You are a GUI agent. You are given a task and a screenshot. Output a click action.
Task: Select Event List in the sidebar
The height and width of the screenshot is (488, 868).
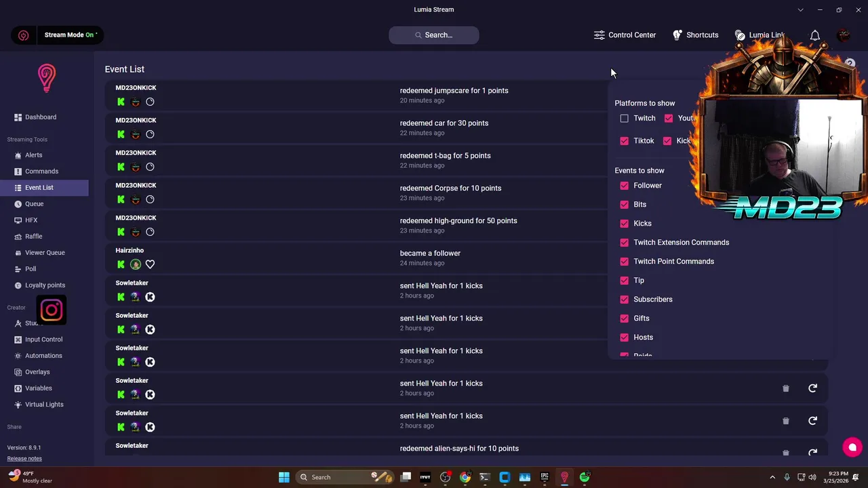(x=44, y=188)
